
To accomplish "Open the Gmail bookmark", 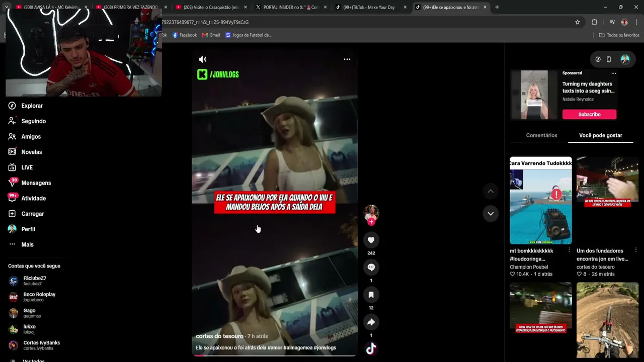I will 211,35.
